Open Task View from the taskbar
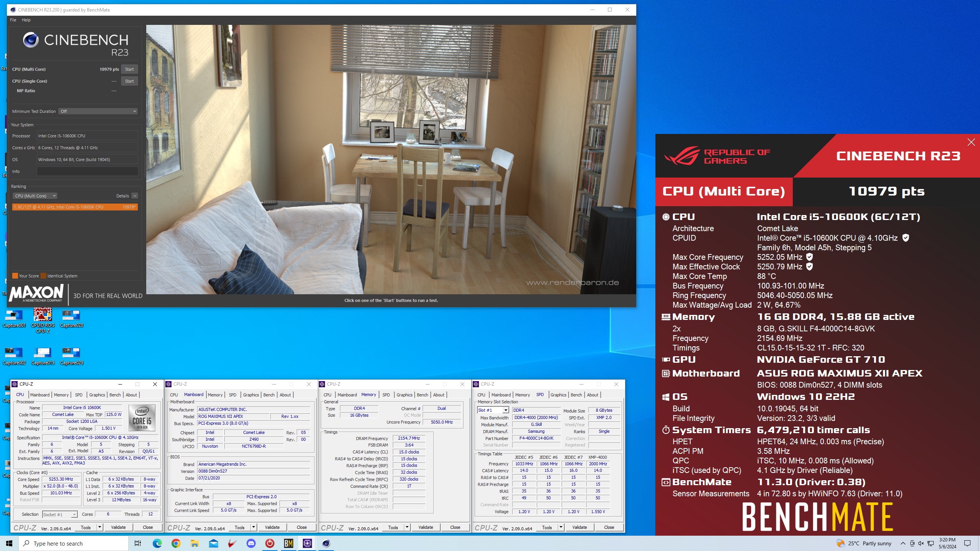 click(138, 543)
